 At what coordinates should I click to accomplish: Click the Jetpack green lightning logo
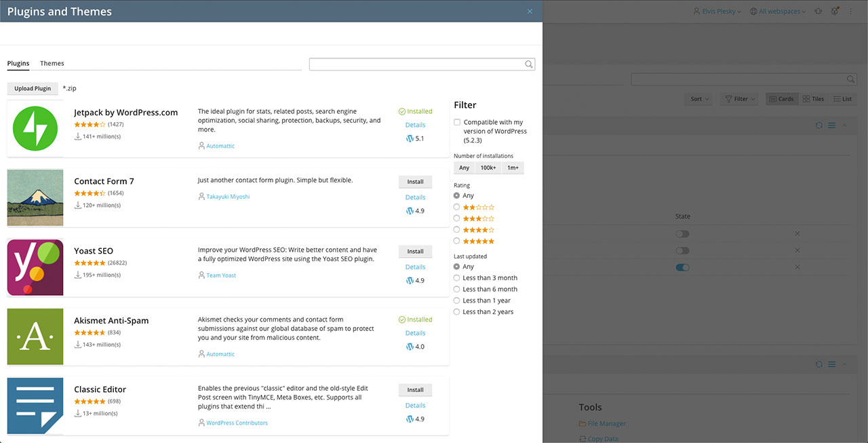click(x=35, y=129)
